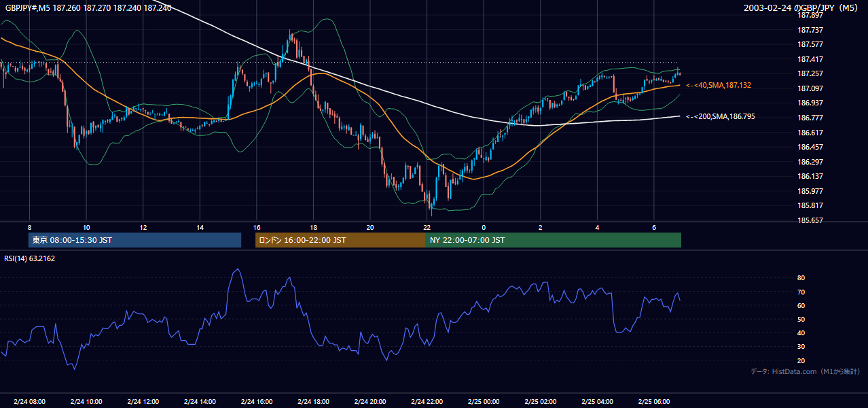Click the 2/25 02:00 time label
This screenshot has width=868, height=408.
click(x=540, y=401)
